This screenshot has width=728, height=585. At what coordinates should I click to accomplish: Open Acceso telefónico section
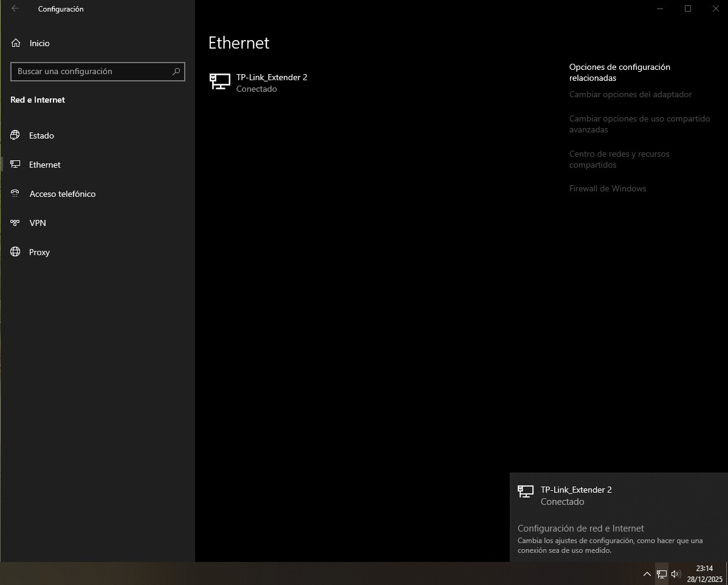[63, 194]
